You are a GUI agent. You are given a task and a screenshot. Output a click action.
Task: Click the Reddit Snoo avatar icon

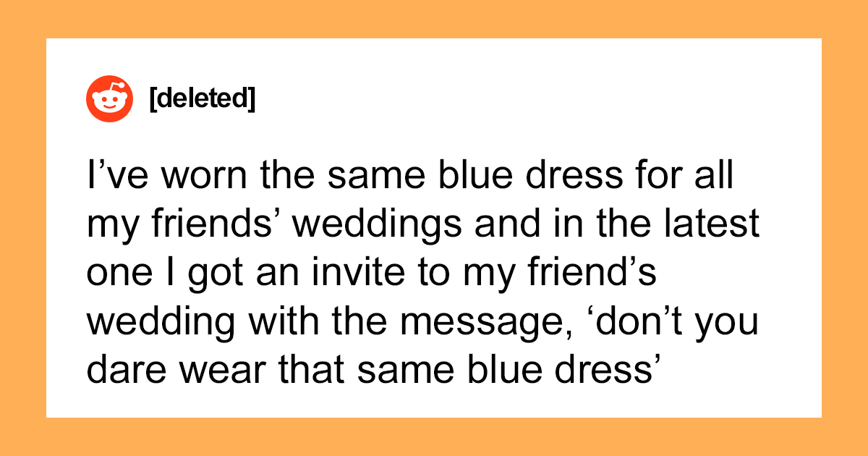[110, 98]
